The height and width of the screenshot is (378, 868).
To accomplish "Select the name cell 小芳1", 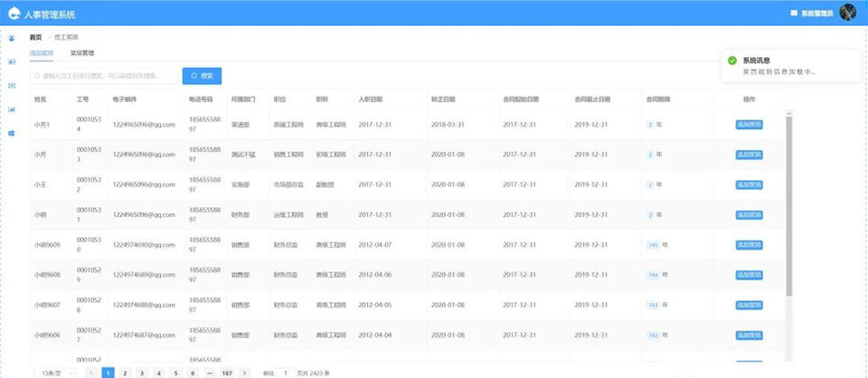I will pyautogui.click(x=42, y=125).
